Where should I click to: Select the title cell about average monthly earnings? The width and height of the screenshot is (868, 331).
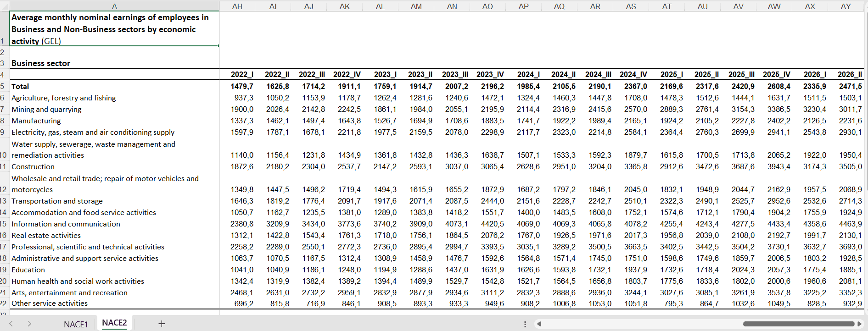pos(114,29)
